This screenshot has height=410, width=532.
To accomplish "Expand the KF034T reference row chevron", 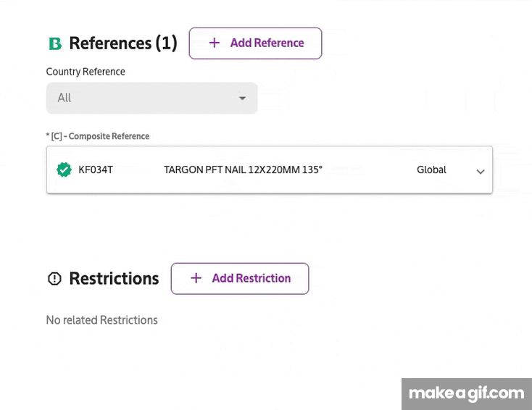I will coord(480,172).
